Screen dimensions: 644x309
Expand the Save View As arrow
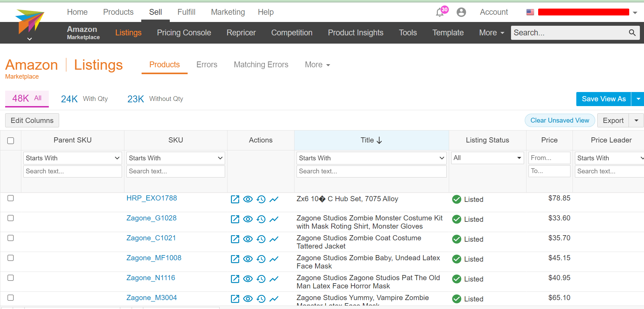(638, 99)
